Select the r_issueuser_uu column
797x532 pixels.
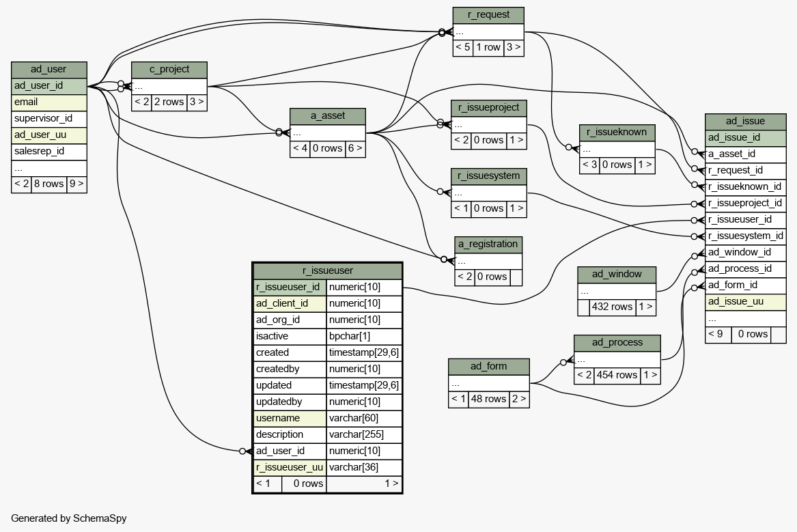coord(290,468)
